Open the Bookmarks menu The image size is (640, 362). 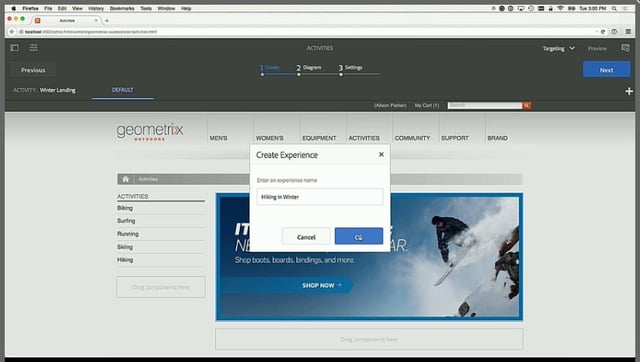122,8
